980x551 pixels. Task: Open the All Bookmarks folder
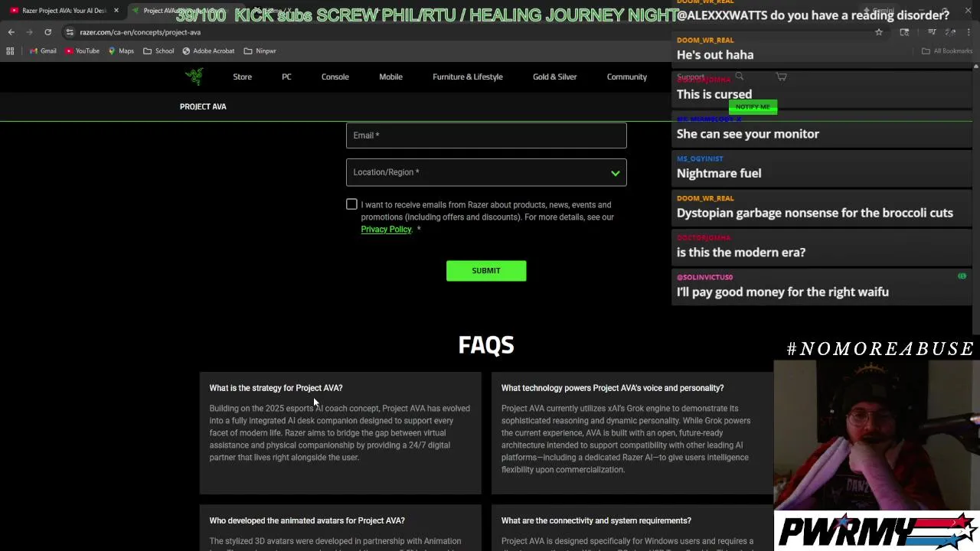[946, 51]
